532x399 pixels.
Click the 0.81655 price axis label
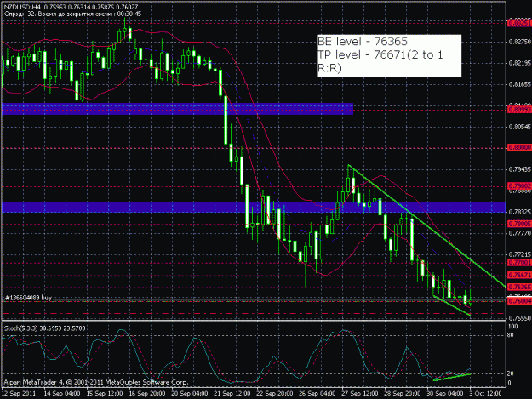pos(519,84)
